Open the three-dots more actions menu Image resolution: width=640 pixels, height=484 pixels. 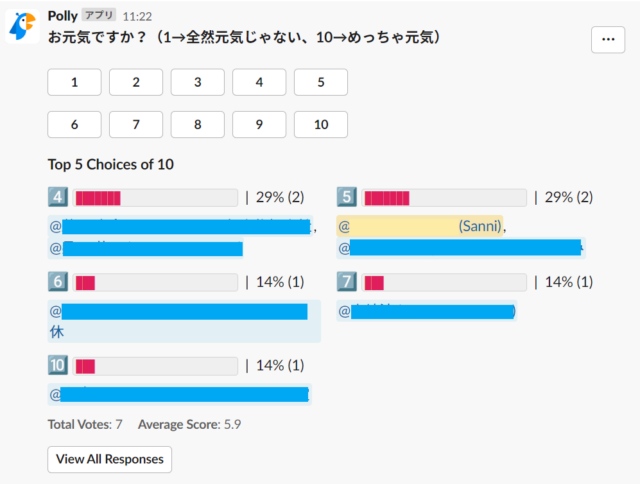point(608,39)
